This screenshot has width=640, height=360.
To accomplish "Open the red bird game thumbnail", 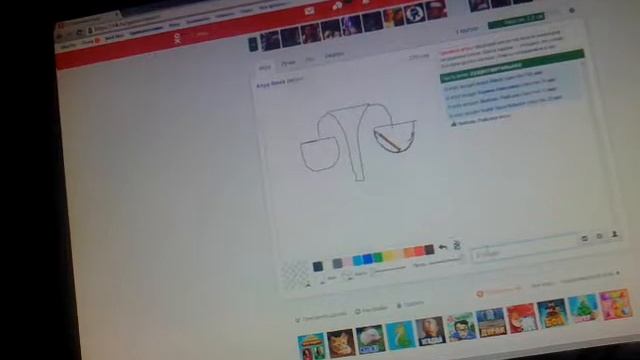I will (521, 317).
